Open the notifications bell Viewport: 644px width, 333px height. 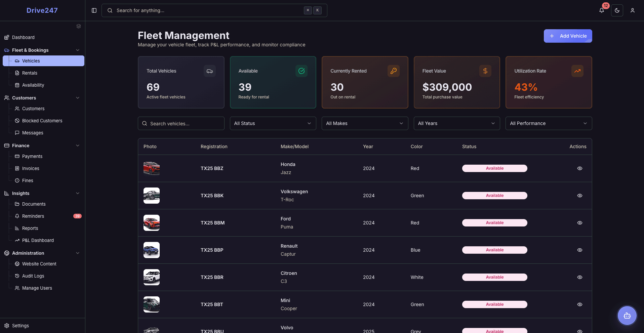click(x=602, y=10)
